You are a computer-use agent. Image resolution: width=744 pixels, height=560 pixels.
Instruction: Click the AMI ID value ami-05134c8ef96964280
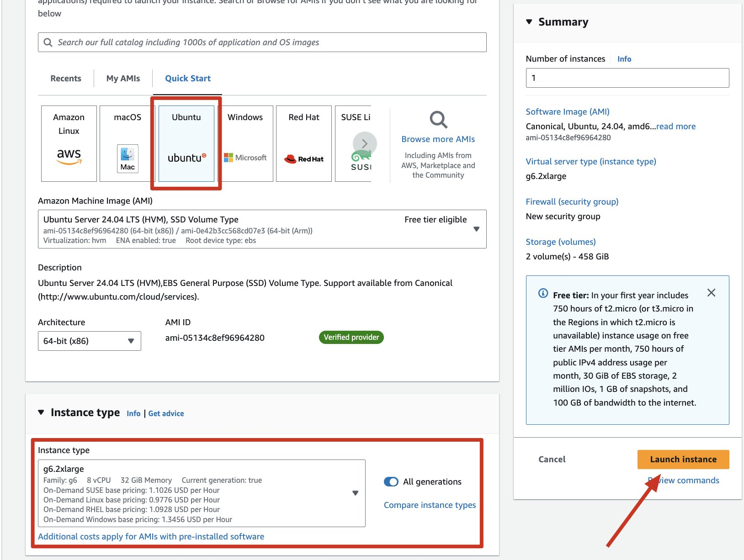pos(215,338)
